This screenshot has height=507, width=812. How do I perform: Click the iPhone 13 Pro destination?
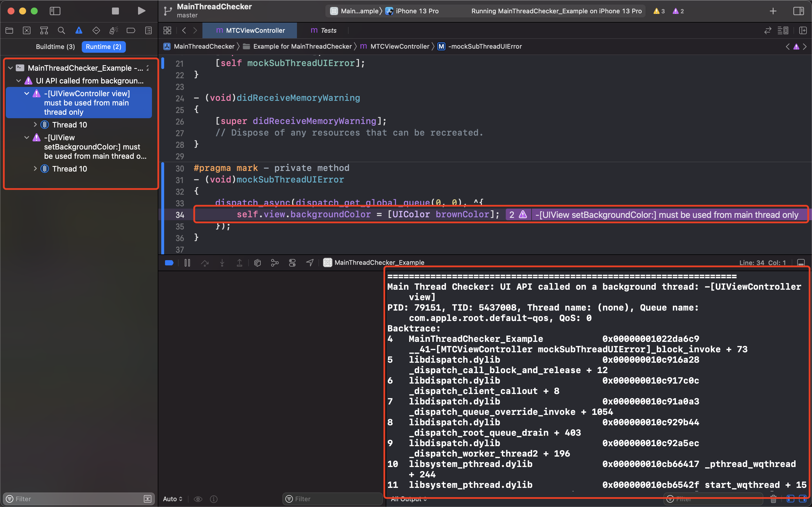[x=417, y=11]
